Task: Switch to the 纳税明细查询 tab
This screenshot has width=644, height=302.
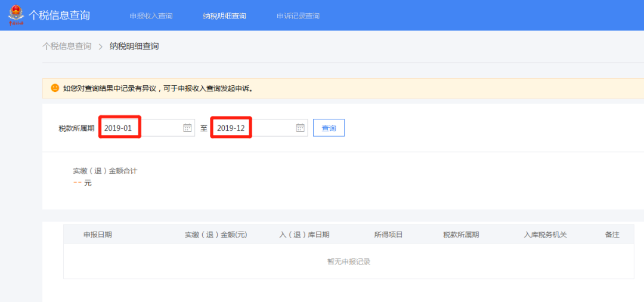Action: pos(225,16)
